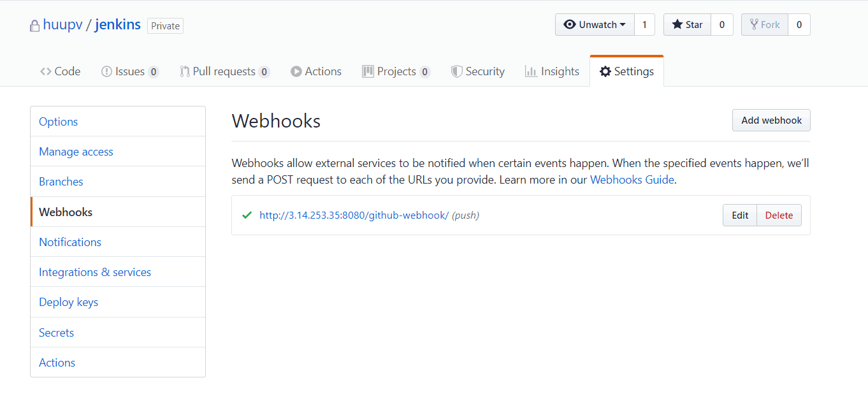This screenshot has width=868, height=401.
Task: Click the Add webhook button
Action: [771, 120]
